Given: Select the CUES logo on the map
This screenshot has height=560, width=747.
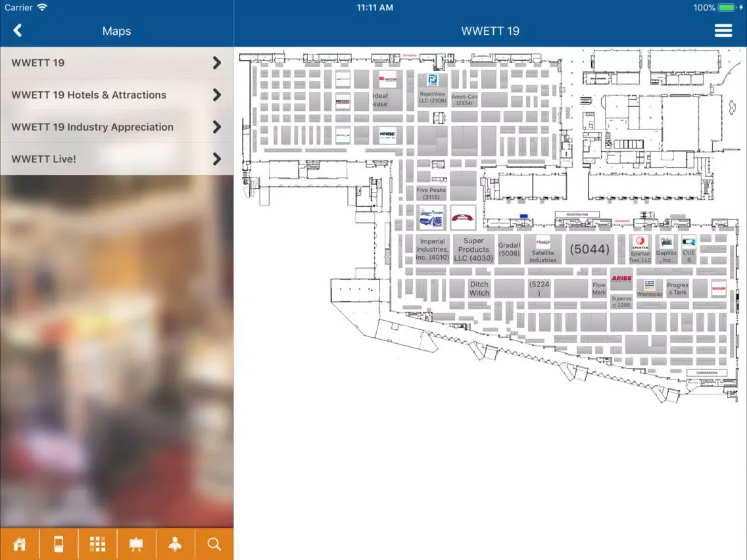Looking at the screenshot, I should click(x=688, y=242).
